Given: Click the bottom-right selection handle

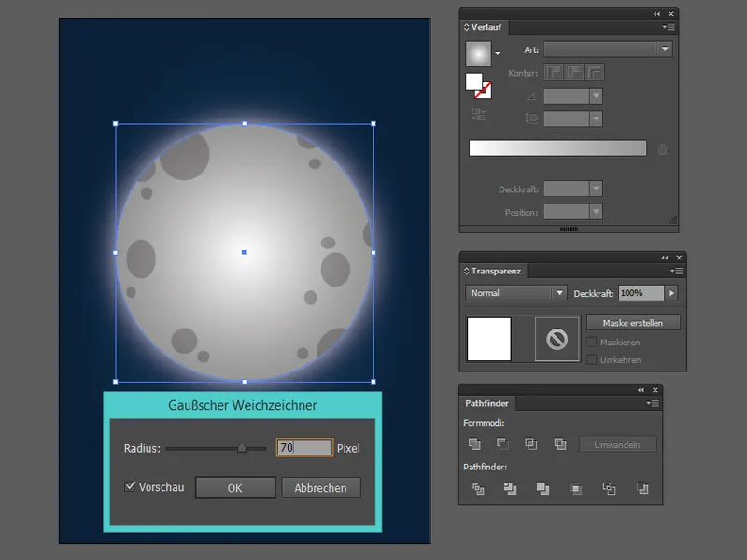Looking at the screenshot, I should point(373,382).
